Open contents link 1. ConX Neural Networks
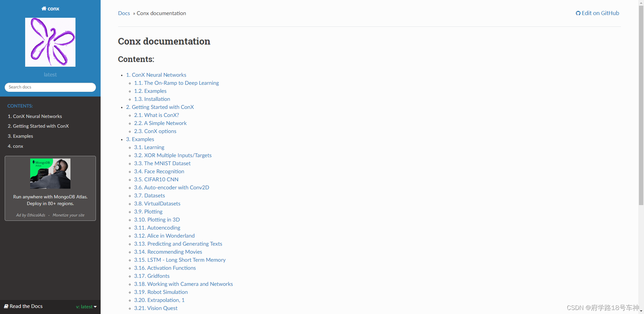 coord(156,75)
